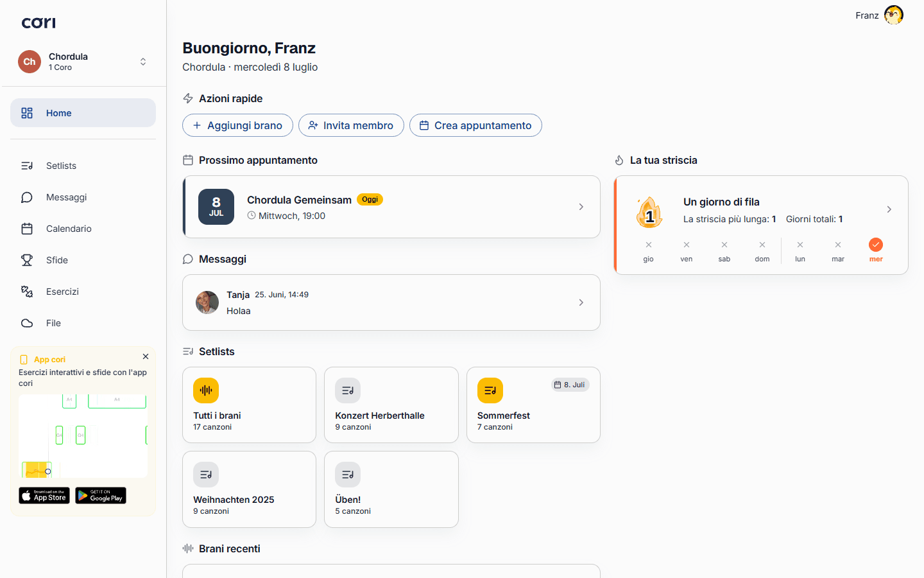
Task: Open Tanja's message Holaa
Action: (391, 302)
